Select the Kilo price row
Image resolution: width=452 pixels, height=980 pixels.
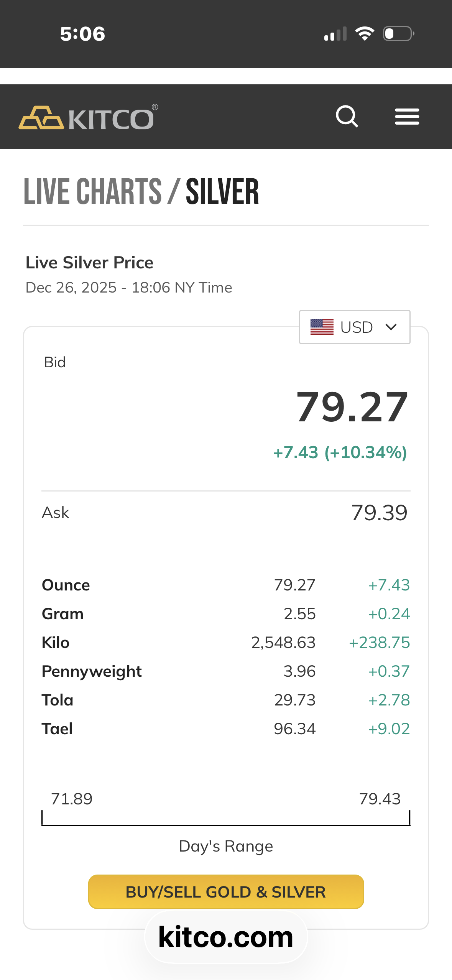coord(226,643)
